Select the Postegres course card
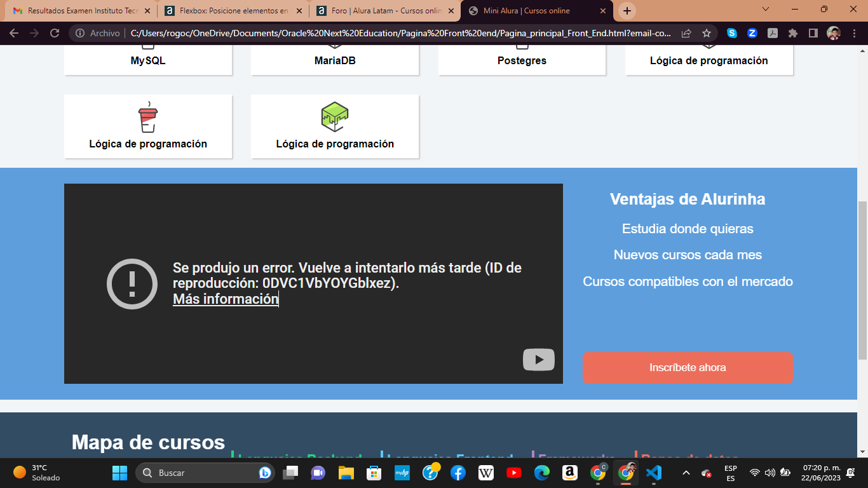This screenshot has width=868, height=488. coord(522,60)
